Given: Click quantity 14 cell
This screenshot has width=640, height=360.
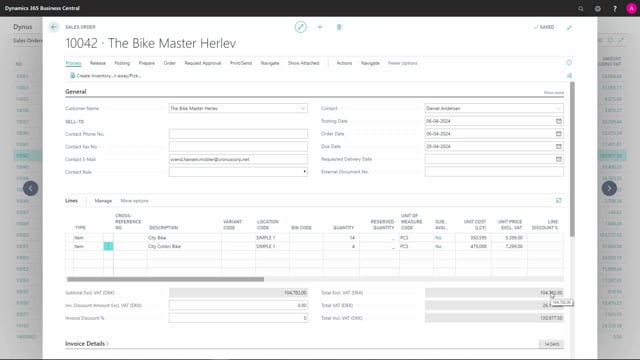Looking at the screenshot, I should (x=341, y=238).
